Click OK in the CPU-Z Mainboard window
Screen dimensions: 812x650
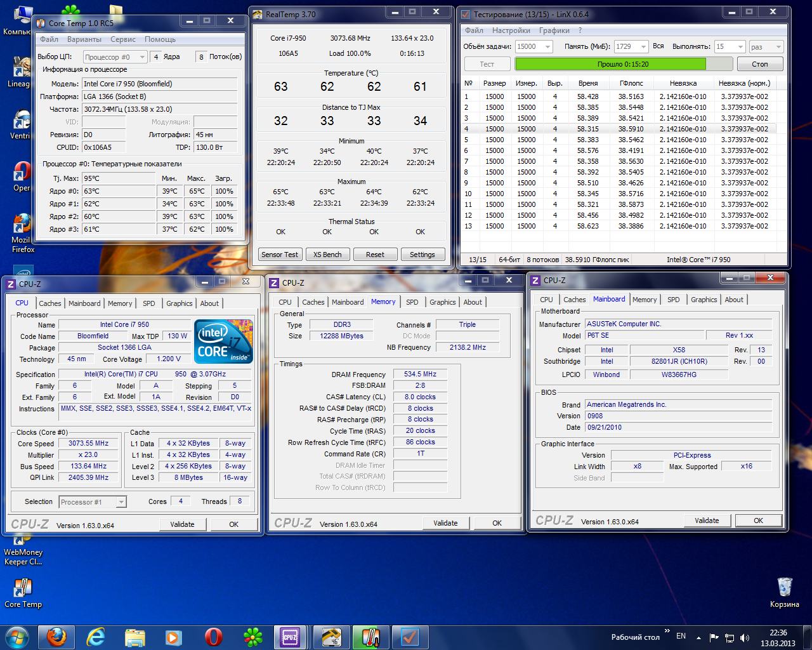758,521
